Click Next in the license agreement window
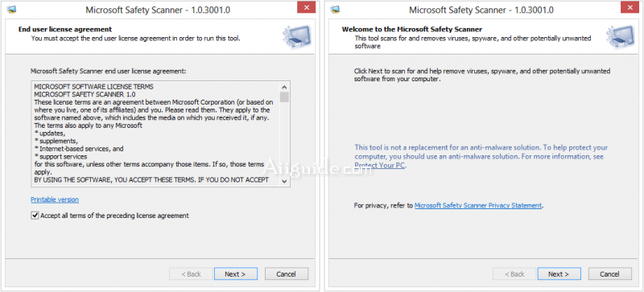 click(236, 274)
